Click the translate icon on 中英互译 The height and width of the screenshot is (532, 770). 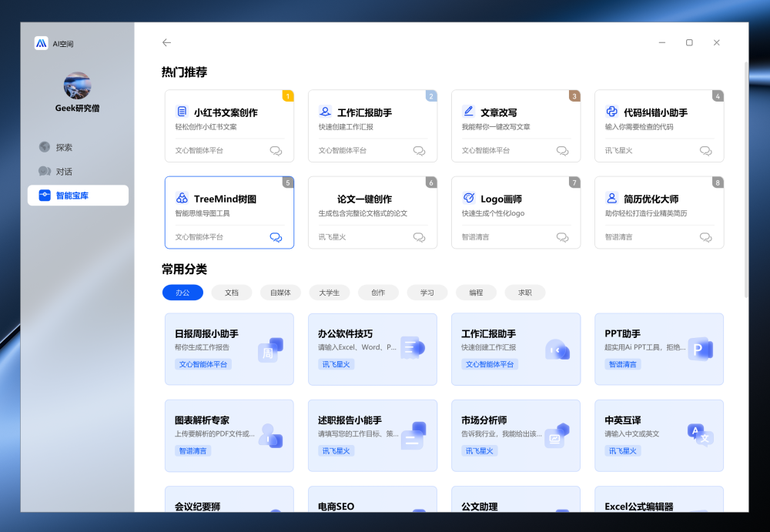700,435
